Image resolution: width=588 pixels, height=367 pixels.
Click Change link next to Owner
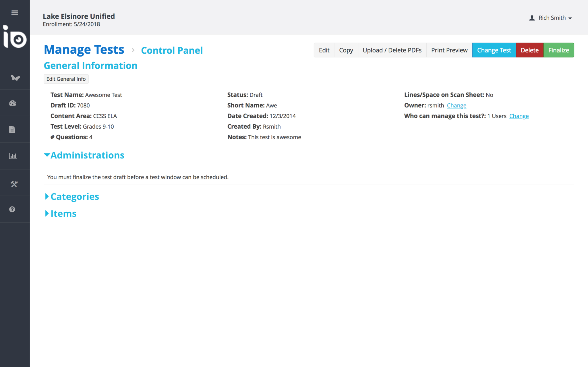[x=457, y=105]
